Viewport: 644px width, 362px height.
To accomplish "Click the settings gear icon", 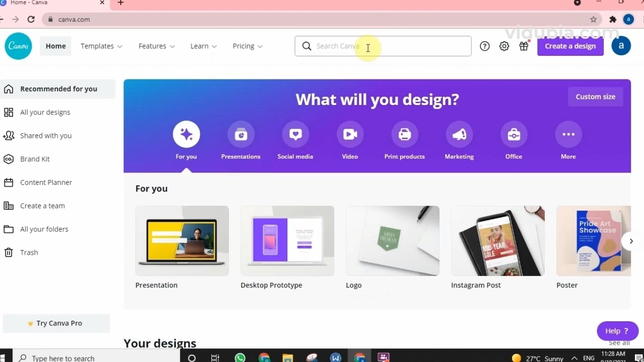I will tap(504, 46).
